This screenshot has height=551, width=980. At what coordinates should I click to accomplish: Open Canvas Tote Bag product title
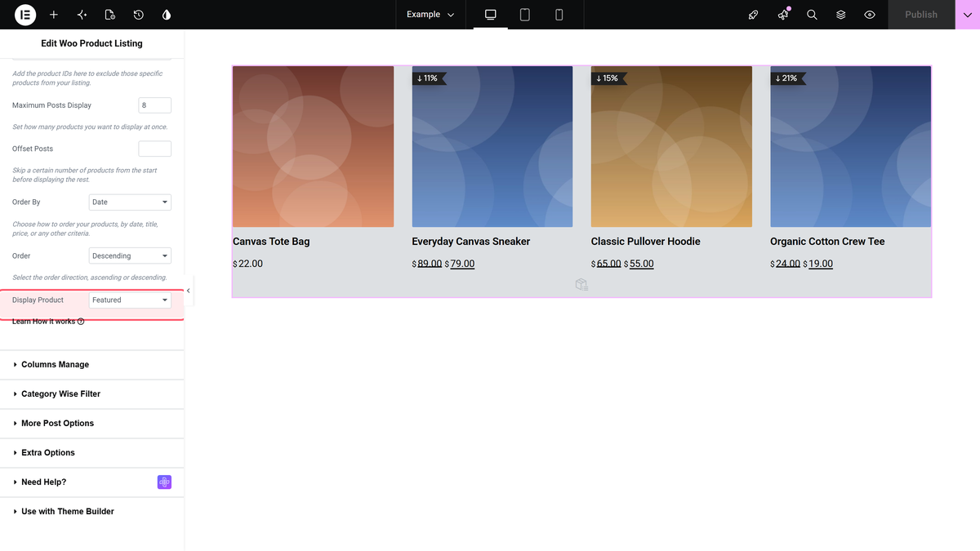[271, 242]
